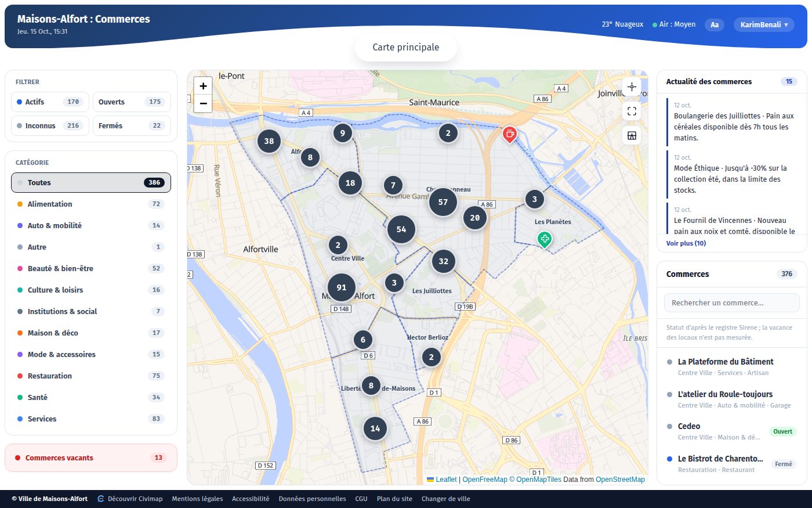
Task: Expand news with Voir plus (10)
Action: tap(686, 243)
